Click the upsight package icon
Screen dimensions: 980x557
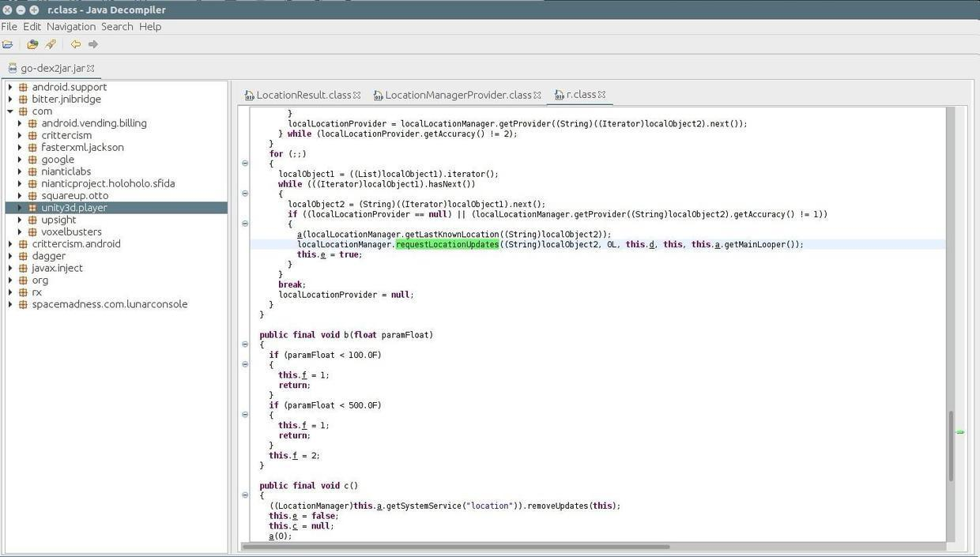coord(32,220)
